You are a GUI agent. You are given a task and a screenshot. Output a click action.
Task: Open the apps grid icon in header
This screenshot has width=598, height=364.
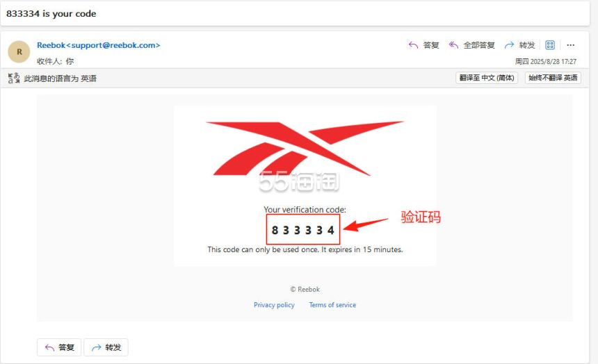(x=550, y=45)
